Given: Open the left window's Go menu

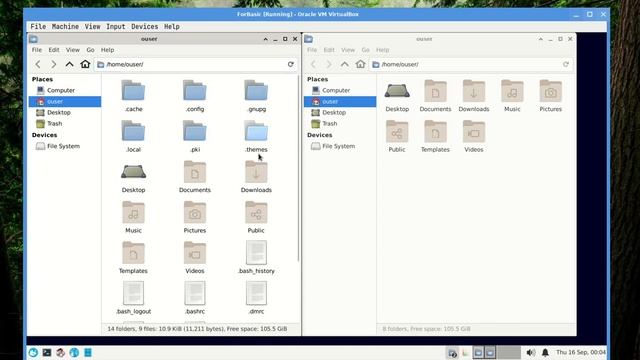Looking at the screenshot, I should (x=90, y=50).
